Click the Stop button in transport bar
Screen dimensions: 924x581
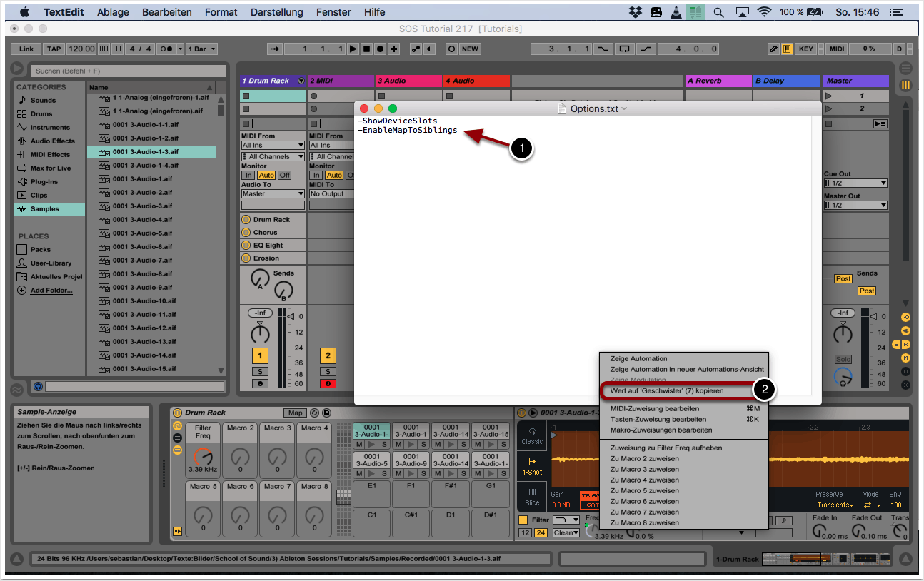(x=366, y=49)
